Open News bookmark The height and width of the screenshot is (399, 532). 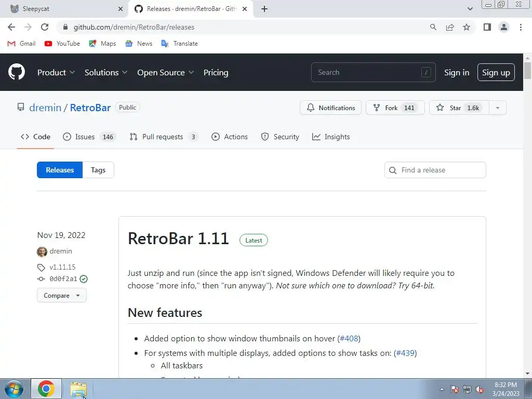pyautogui.click(x=138, y=44)
